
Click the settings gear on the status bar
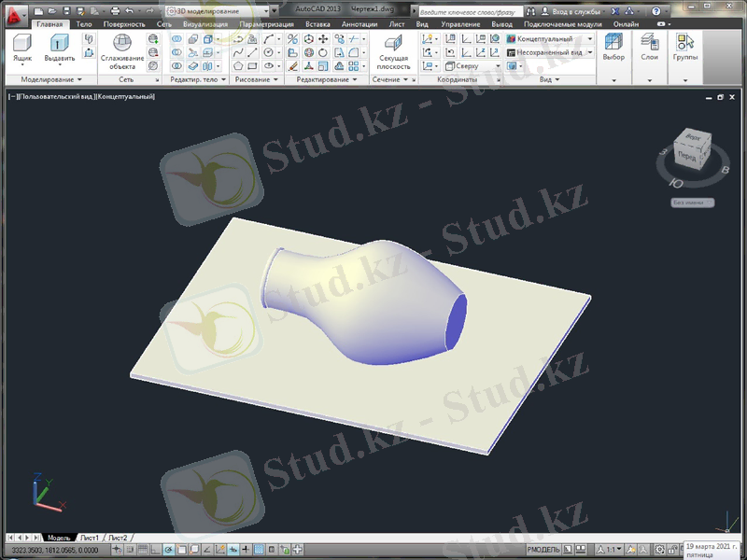(660, 548)
